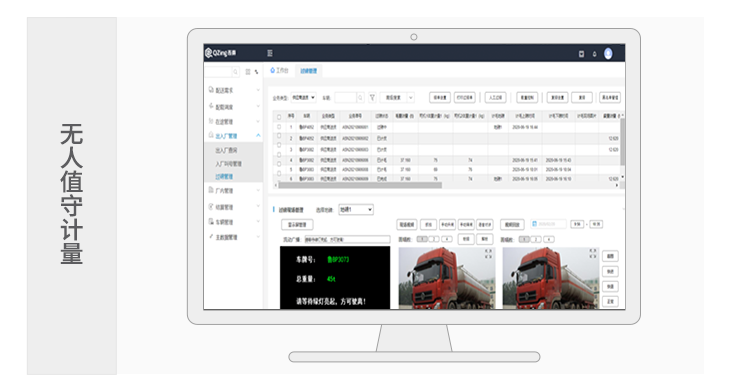This screenshot has height=388, width=734.
Task: Open the highlighted blue sidebar submenu item
Action: click(224, 176)
